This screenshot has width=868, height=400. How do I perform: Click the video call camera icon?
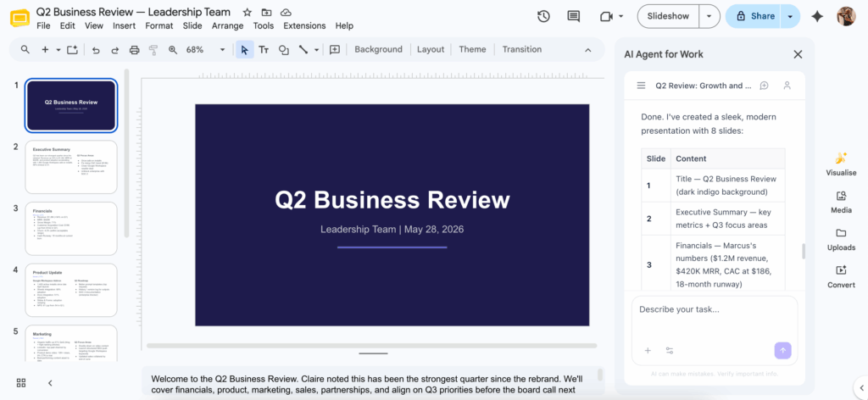[x=606, y=17]
